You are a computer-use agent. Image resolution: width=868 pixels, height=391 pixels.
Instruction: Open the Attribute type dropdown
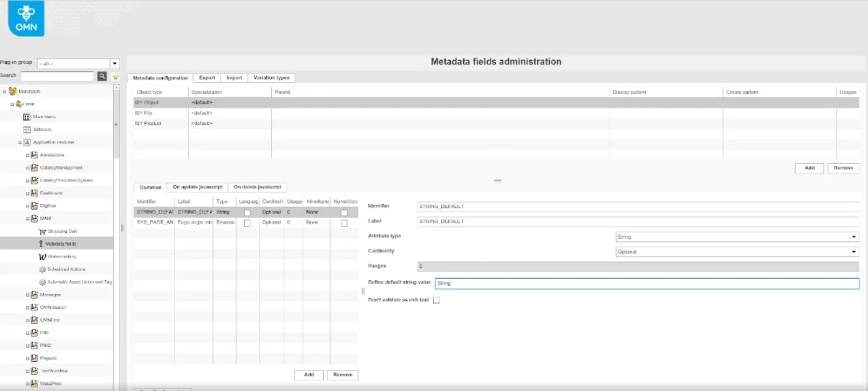click(854, 237)
